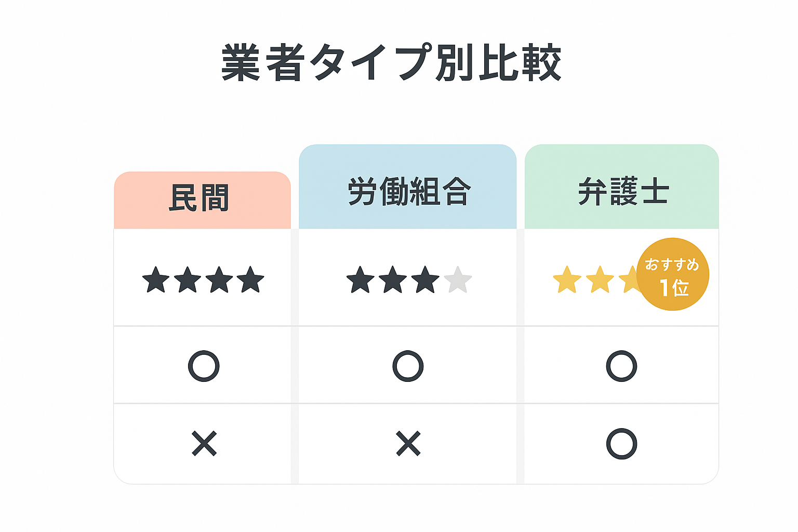Click the cross mark under 民間

click(x=204, y=444)
